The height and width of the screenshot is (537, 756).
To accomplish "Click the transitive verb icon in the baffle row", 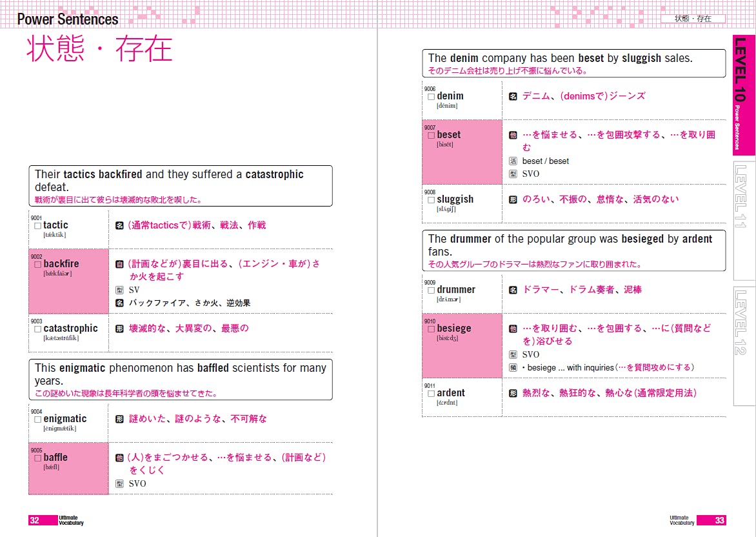I will [x=119, y=458].
